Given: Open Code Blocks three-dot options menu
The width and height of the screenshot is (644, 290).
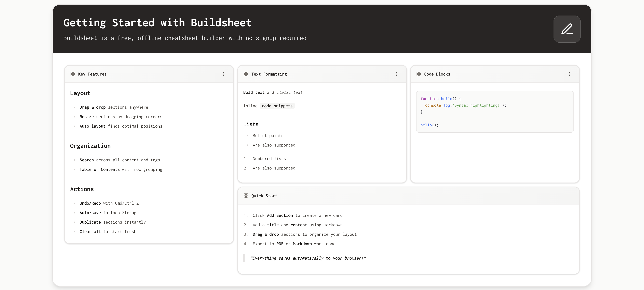Looking at the screenshot, I should tap(569, 74).
